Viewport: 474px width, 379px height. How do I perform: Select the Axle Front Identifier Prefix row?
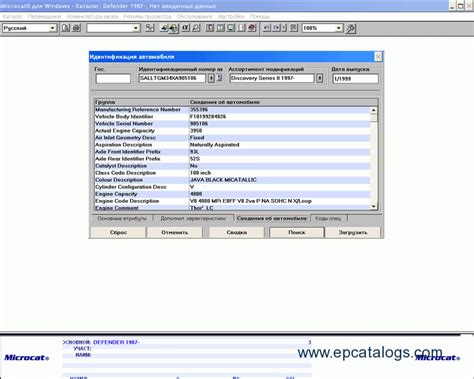click(x=232, y=152)
